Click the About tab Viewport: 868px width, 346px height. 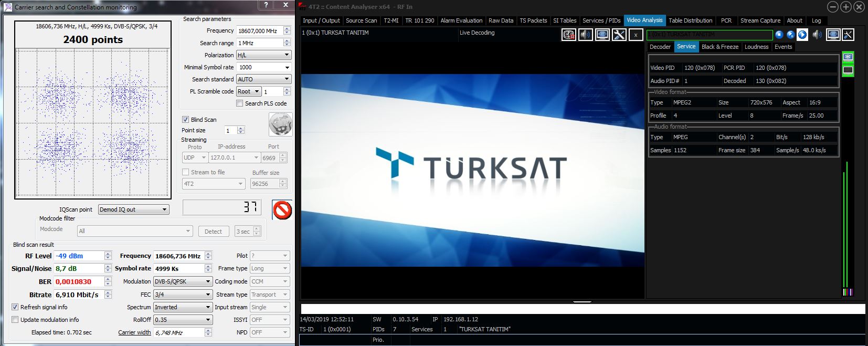[795, 20]
